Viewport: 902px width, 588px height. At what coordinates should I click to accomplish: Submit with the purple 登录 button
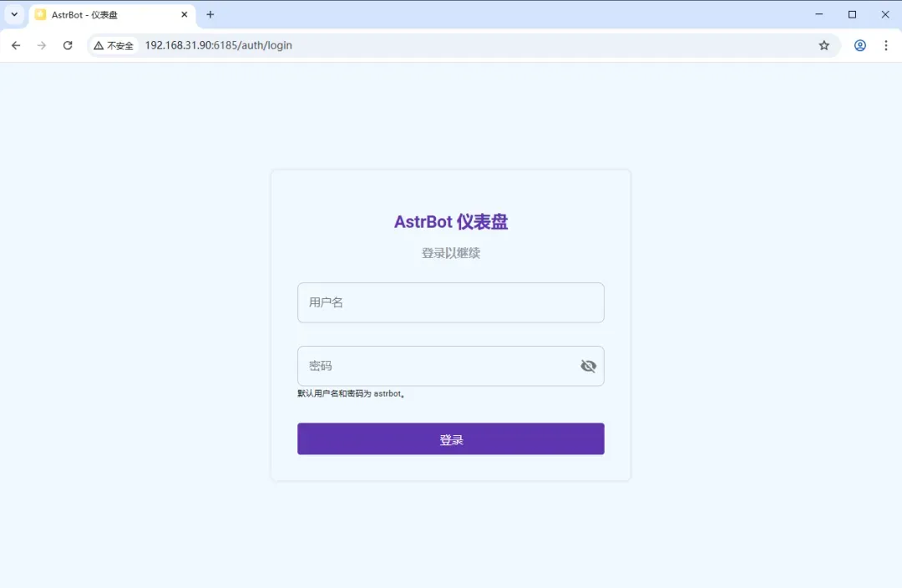click(x=450, y=439)
